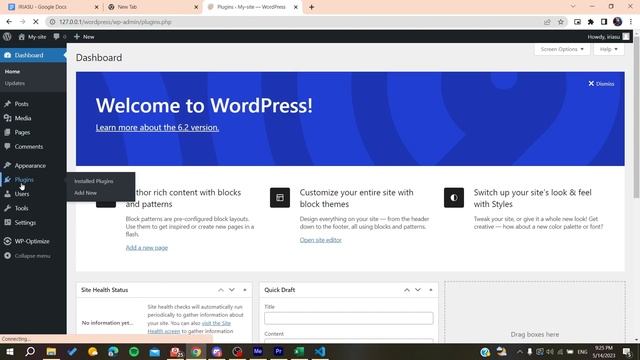This screenshot has height=360, width=640.
Task: Open Chrome profile avatar
Action: (x=618, y=22)
